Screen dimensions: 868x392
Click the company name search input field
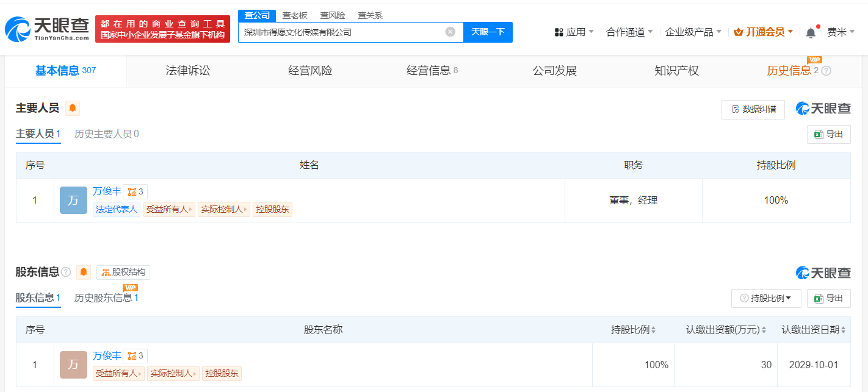pyautogui.click(x=342, y=32)
